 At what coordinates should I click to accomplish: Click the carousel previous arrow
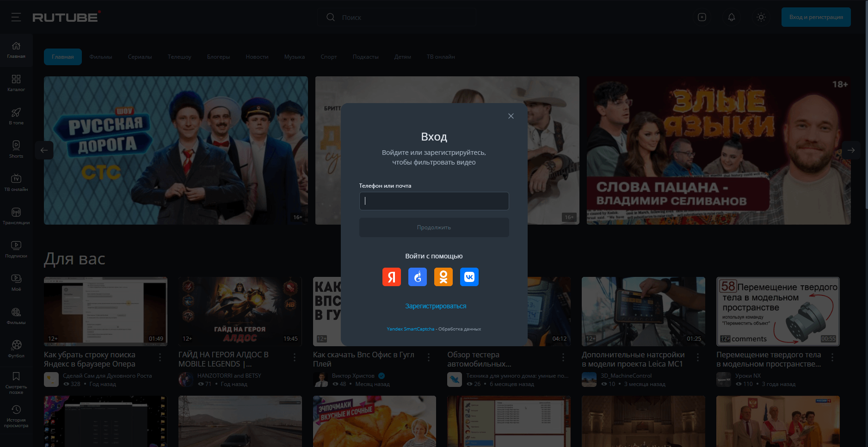tap(44, 150)
